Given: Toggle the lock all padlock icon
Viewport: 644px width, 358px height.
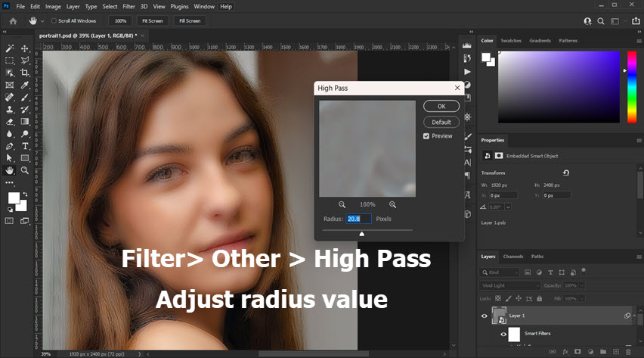Looking at the screenshot, I should pyautogui.click(x=540, y=299).
